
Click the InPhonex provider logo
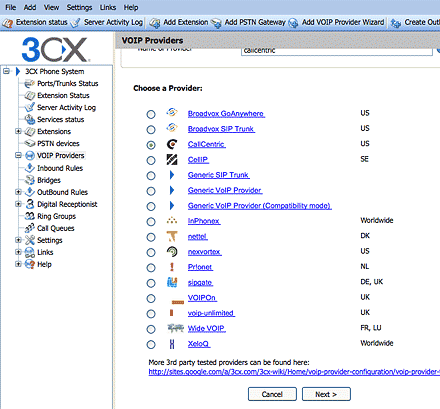point(172,220)
